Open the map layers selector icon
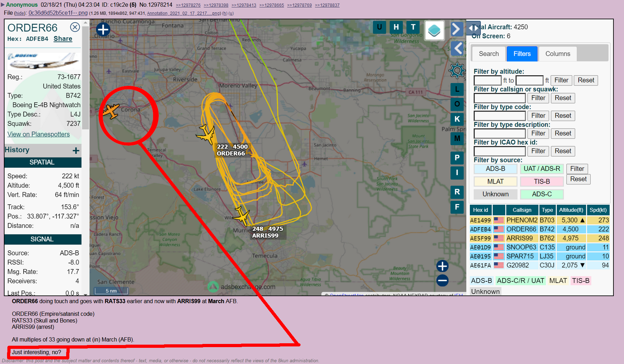The height and width of the screenshot is (364, 624). coord(434,31)
